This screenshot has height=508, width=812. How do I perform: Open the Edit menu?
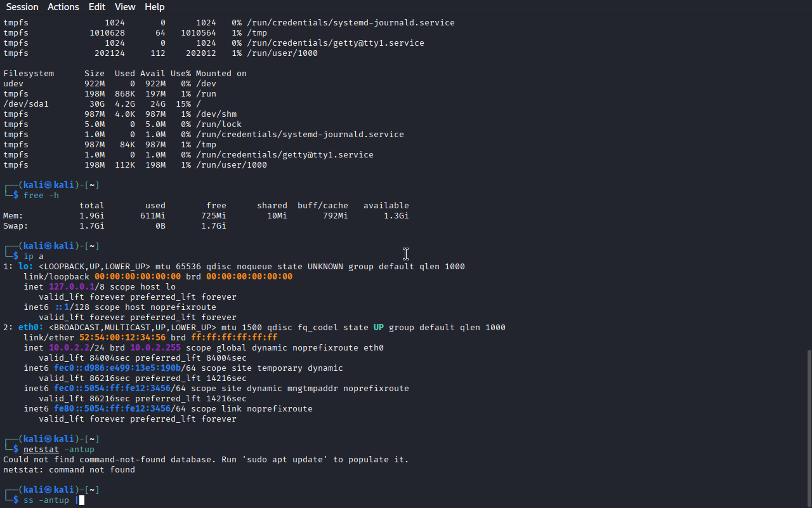coord(97,7)
